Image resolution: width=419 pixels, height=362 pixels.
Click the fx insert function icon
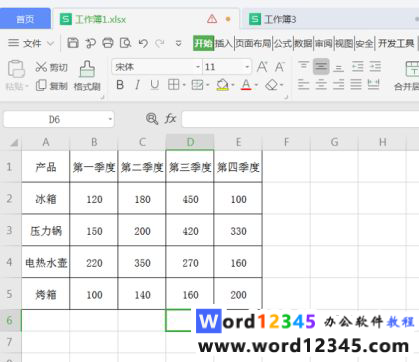pyautogui.click(x=170, y=119)
